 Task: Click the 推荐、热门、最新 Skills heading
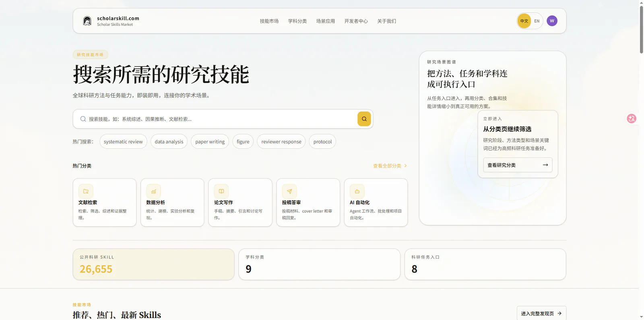(117, 315)
